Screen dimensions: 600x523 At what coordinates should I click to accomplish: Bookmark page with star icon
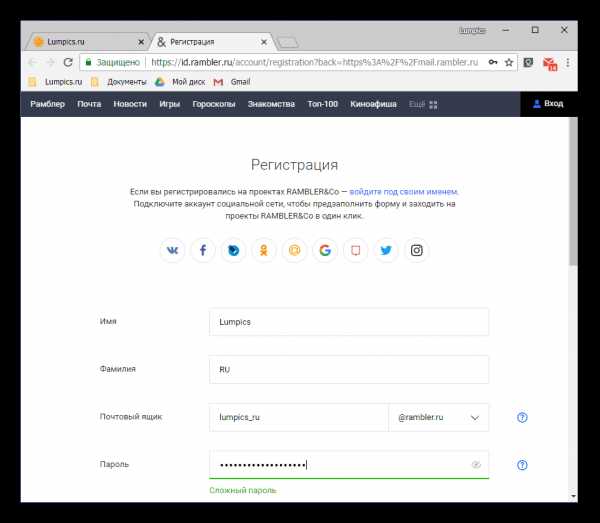click(x=509, y=62)
